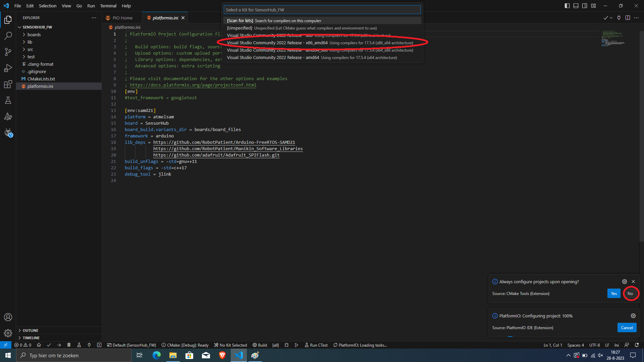Open the PlatformIO alien icon panel

click(x=8, y=133)
